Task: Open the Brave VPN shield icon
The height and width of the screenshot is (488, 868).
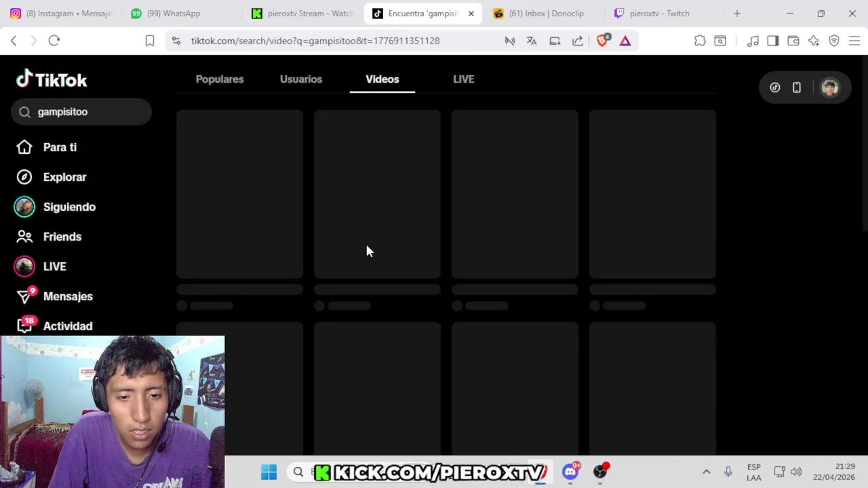Action: pyautogui.click(x=834, y=41)
